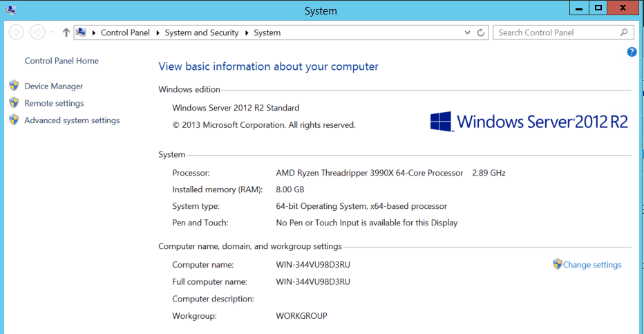Expand breadcrumb arrow after System and Security
This screenshot has height=334, width=644.
point(246,33)
